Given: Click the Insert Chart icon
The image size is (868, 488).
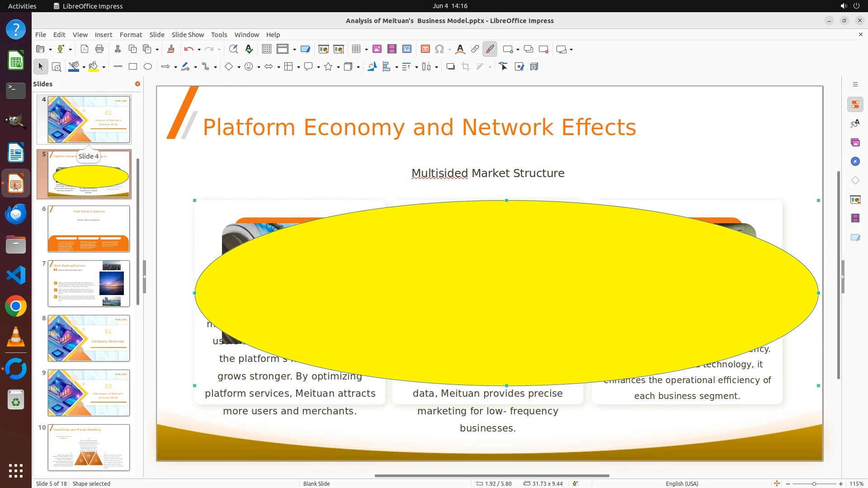Looking at the screenshot, I should coord(406,49).
